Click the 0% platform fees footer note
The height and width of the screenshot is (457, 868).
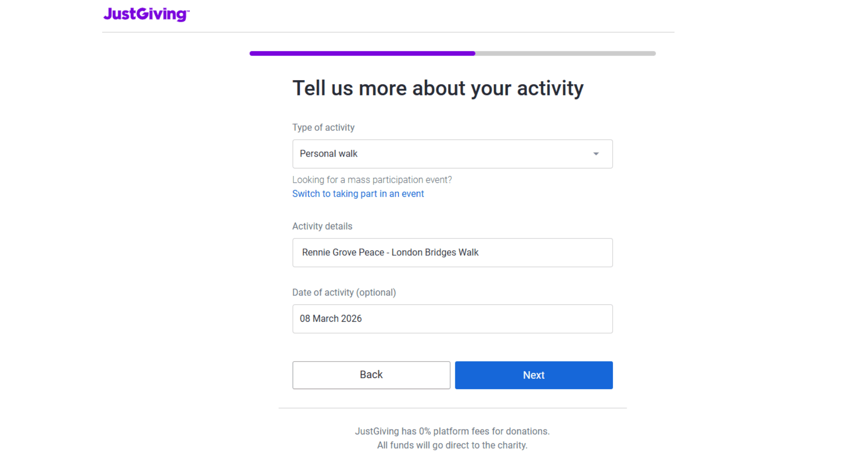452,431
